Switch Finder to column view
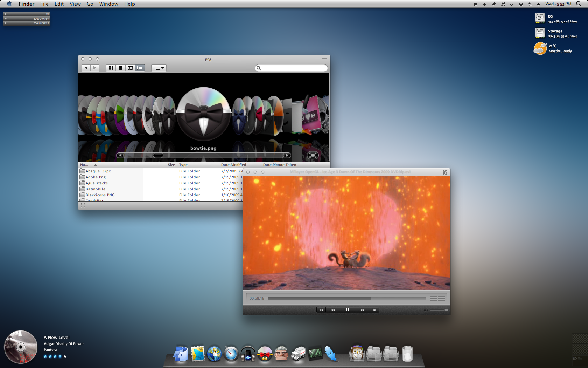Image resolution: width=588 pixels, height=368 pixels. 130,68
